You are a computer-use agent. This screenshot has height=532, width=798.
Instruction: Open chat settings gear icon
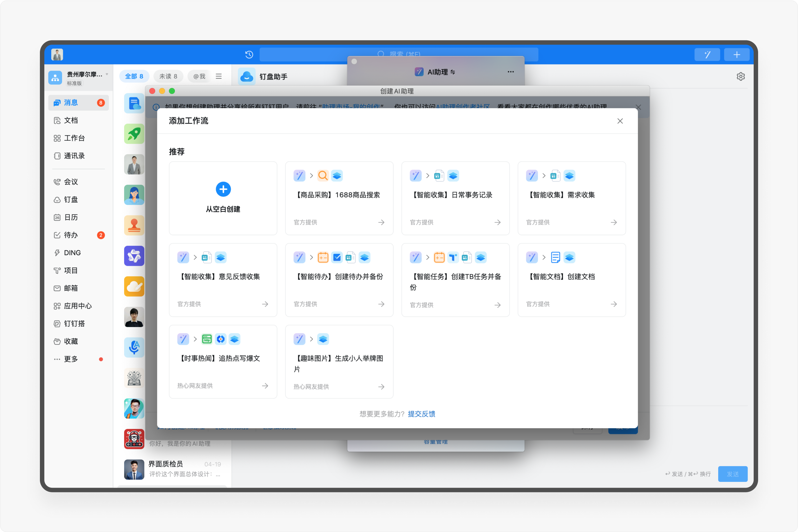741,76
